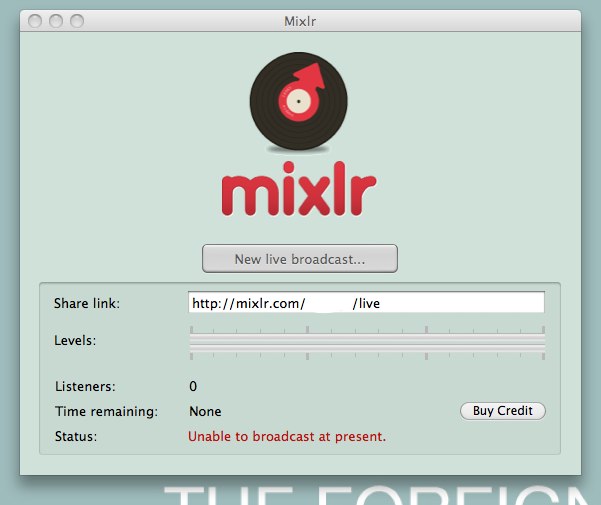Click the Listeners count '0'
Image resolution: width=601 pixels, height=505 pixels.
193,386
